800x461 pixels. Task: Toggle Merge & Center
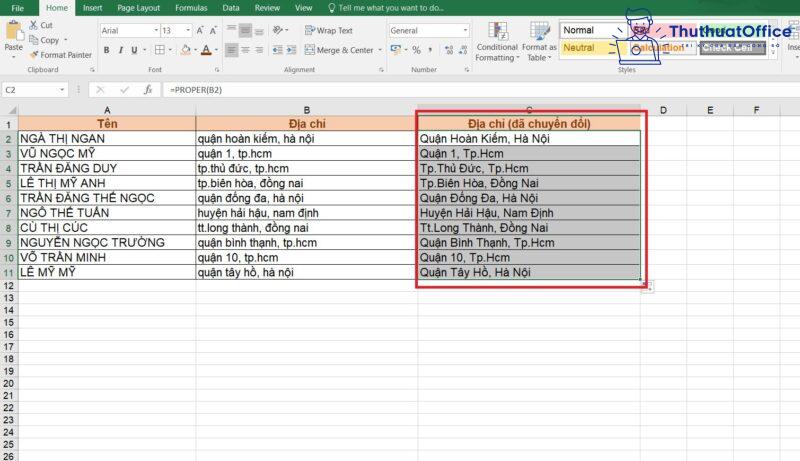(339, 50)
